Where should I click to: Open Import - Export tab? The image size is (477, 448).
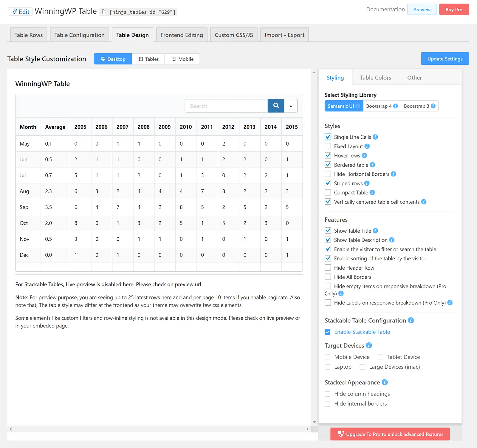[284, 35]
